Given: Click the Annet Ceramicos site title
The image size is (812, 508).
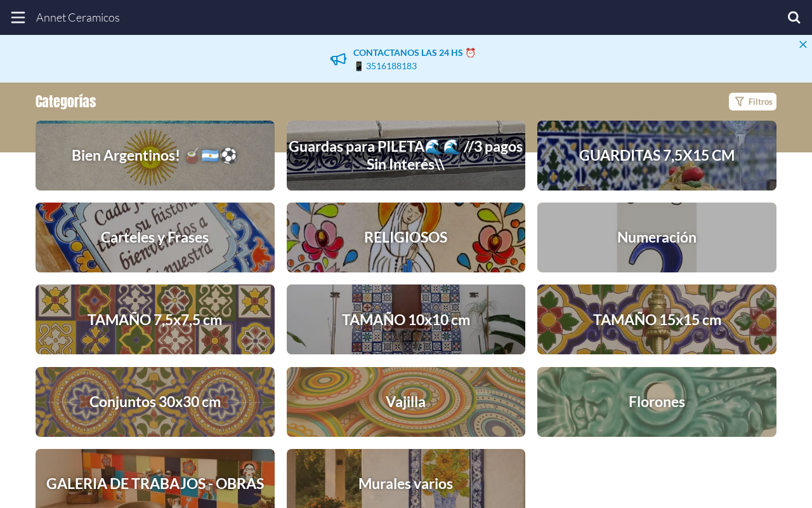Looking at the screenshot, I should coord(78,17).
